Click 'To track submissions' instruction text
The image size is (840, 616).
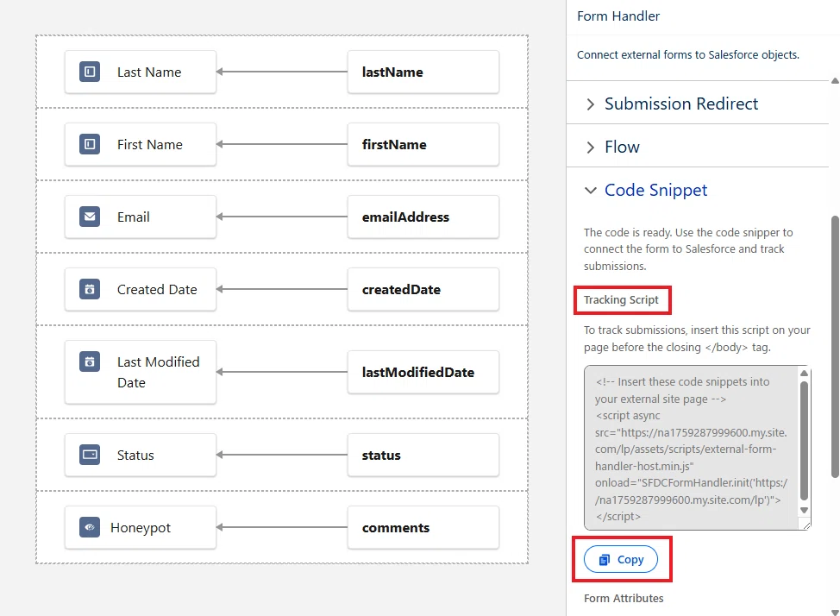click(x=697, y=338)
